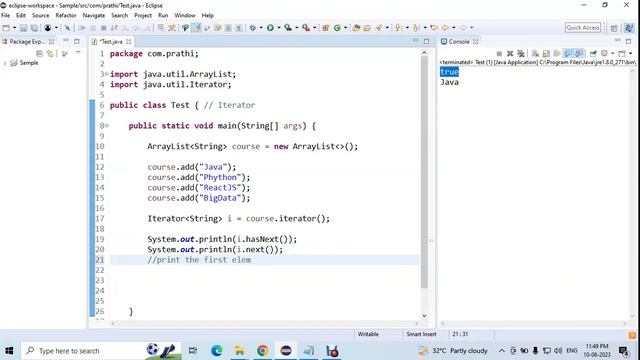Click the New Java Class icon
The image size is (640, 360).
pyautogui.click(x=337, y=28)
